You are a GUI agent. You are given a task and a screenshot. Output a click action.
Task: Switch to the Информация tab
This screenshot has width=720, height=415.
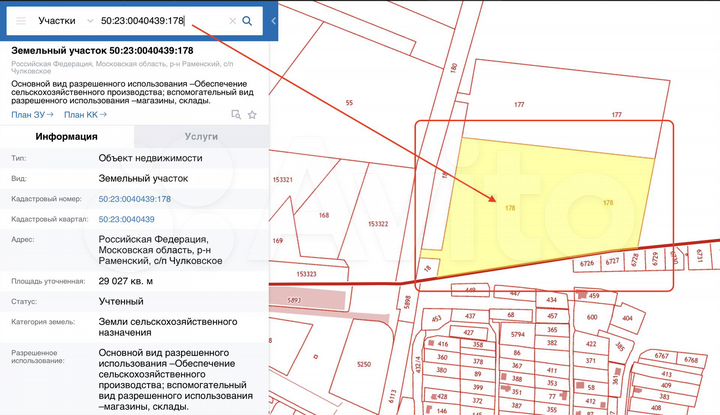[x=66, y=138]
